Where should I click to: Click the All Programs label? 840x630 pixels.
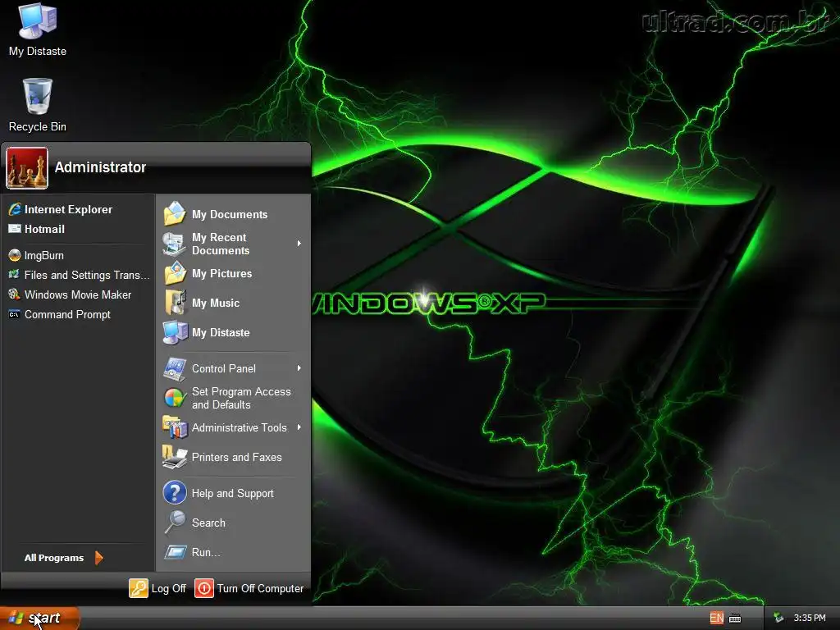point(54,558)
